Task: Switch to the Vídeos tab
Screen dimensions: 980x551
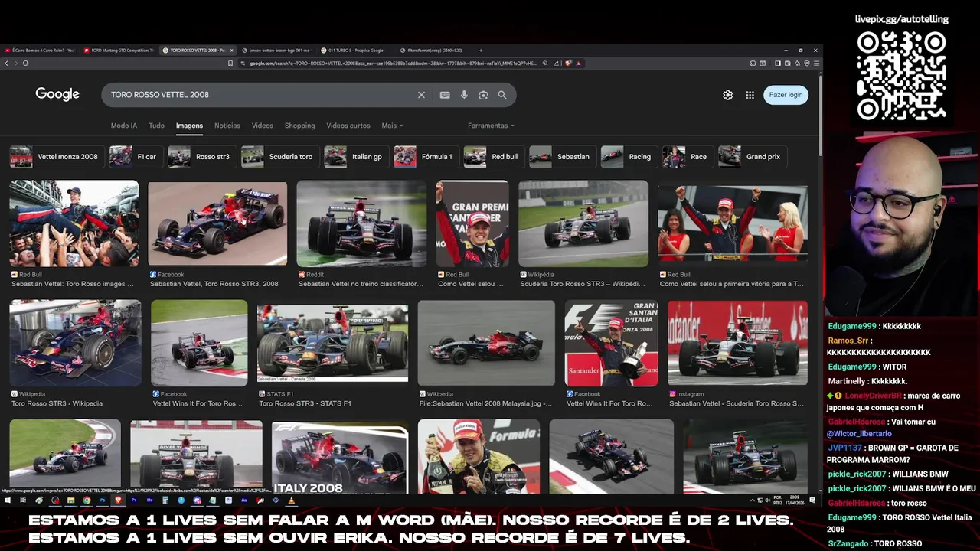Action: coord(263,126)
